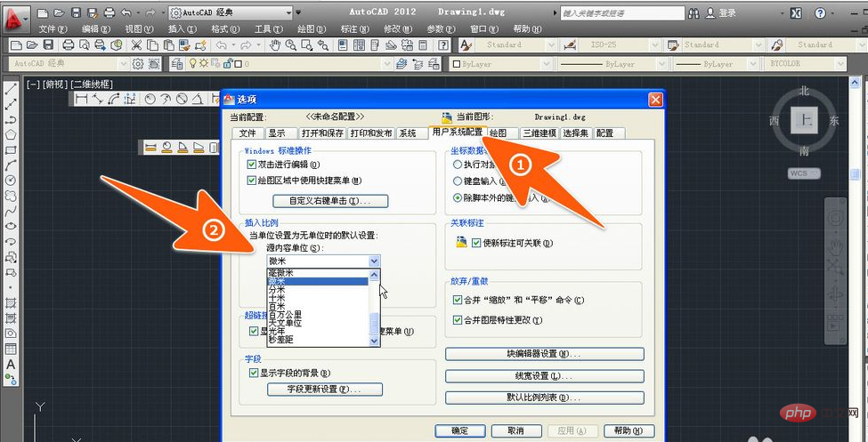Click the 确定 button
This screenshot has width=868, height=442.
point(460,431)
